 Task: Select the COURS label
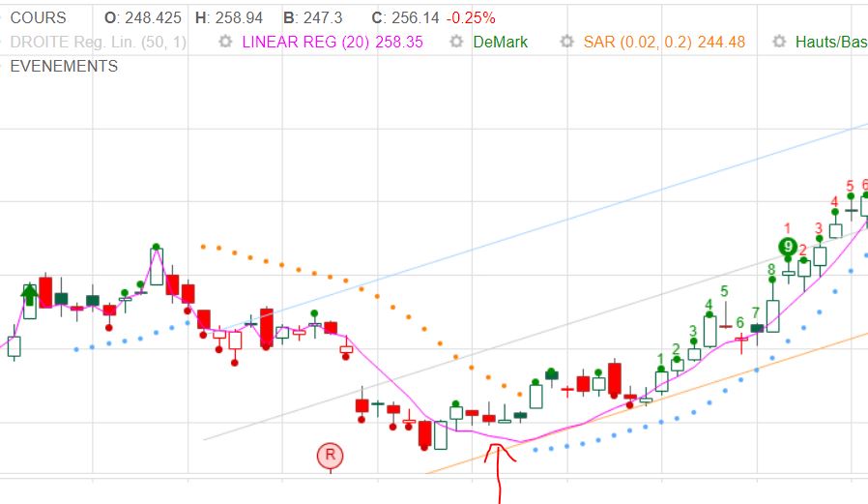39,17
